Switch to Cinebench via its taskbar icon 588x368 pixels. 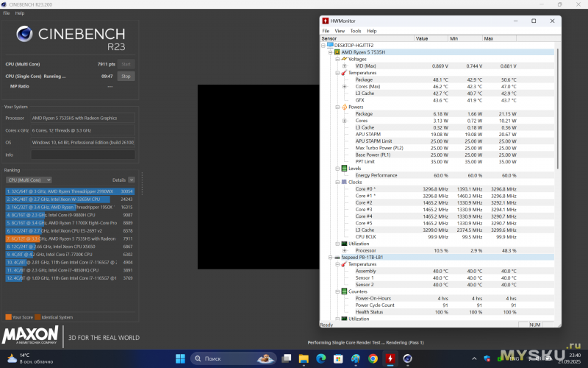click(408, 358)
